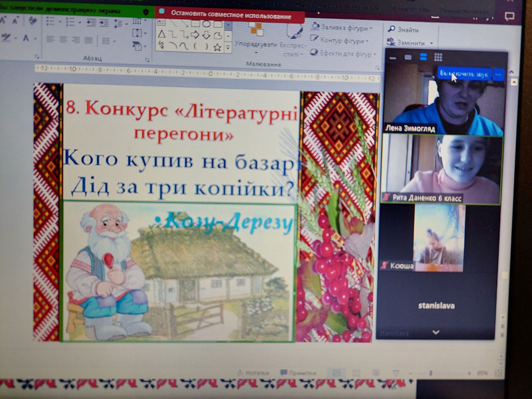Select Рита Даненко 6 класс video tile

pos(441,169)
